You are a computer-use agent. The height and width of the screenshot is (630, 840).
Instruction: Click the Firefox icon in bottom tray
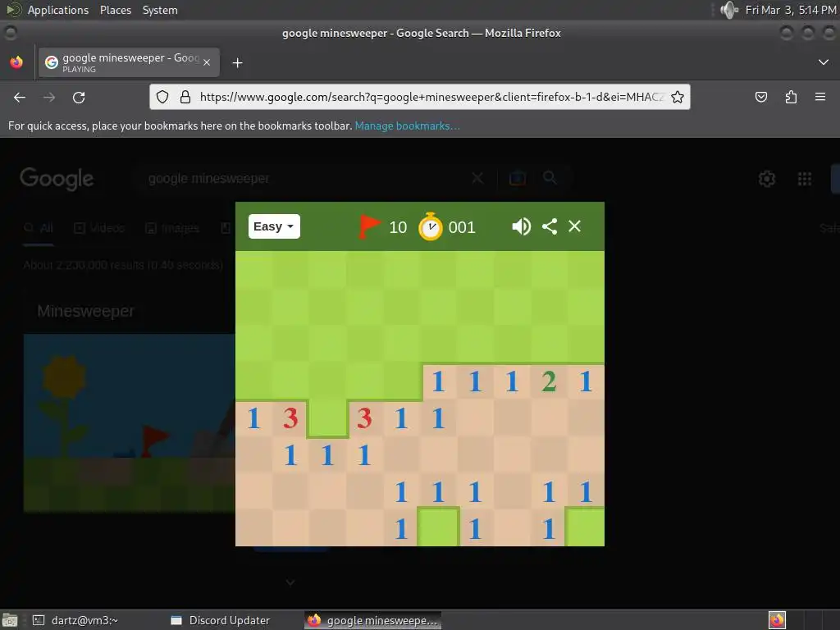pyautogui.click(x=777, y=620)
